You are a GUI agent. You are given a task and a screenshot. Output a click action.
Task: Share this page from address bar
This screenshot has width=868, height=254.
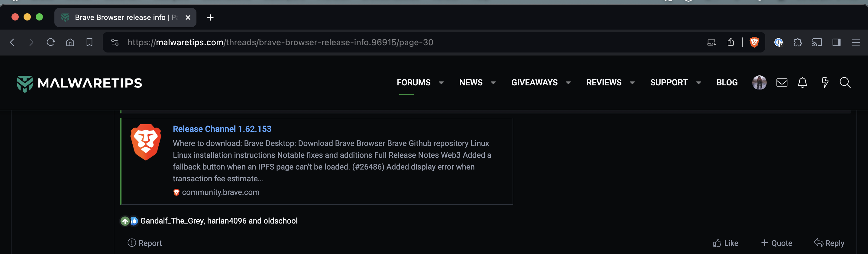point(730,43)
